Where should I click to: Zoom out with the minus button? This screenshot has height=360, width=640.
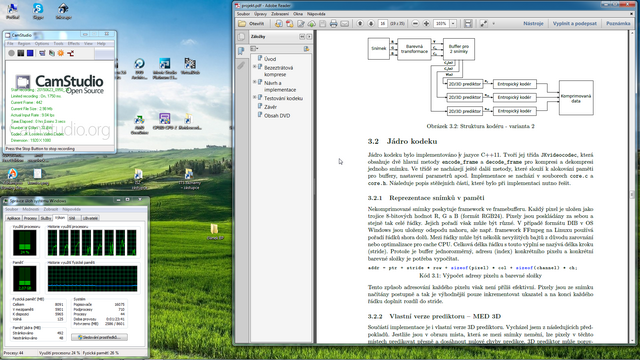[415, 24]
